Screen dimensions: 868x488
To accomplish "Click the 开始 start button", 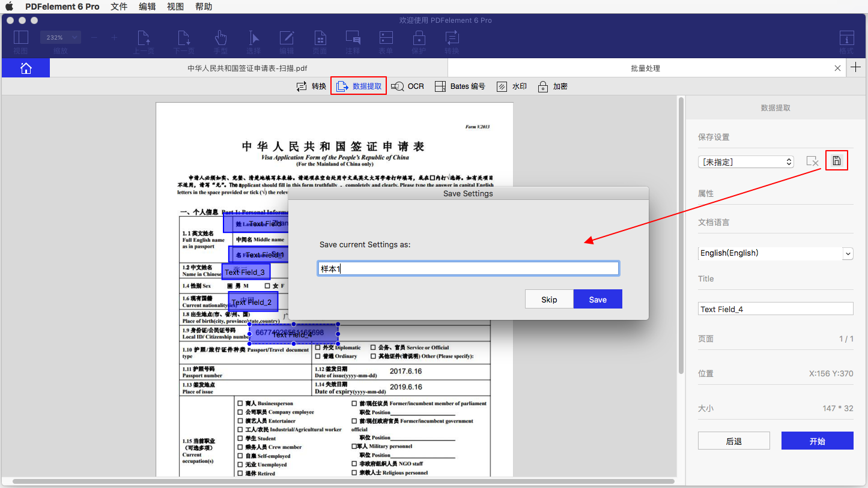I will [817, 441].
